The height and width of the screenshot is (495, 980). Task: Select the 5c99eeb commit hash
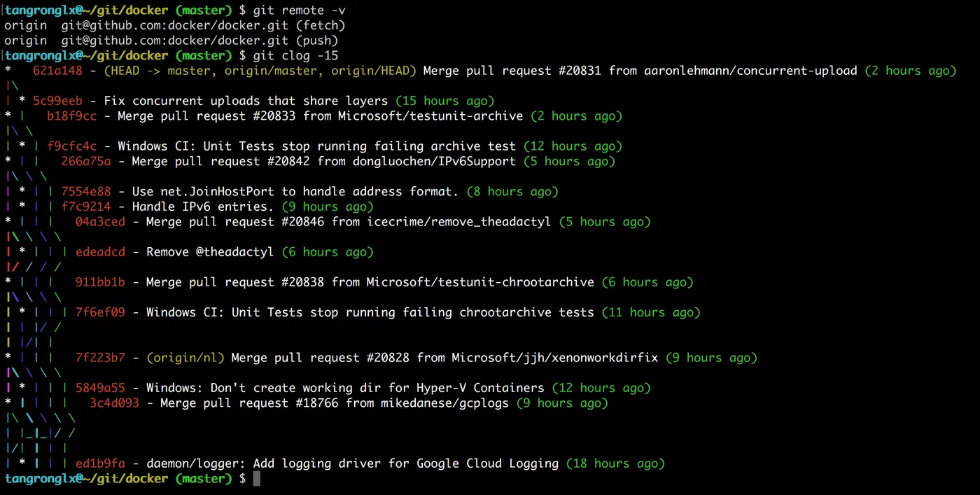point(57,101)
